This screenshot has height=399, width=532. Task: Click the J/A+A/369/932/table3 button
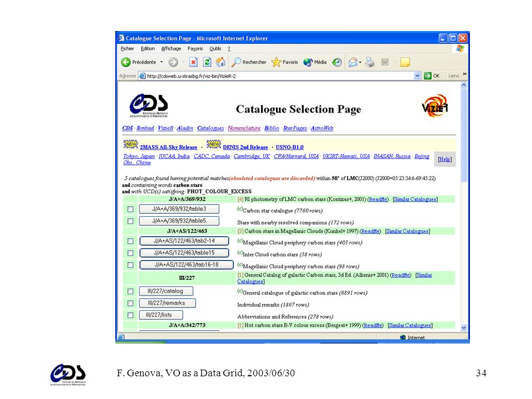click(179, 209)
